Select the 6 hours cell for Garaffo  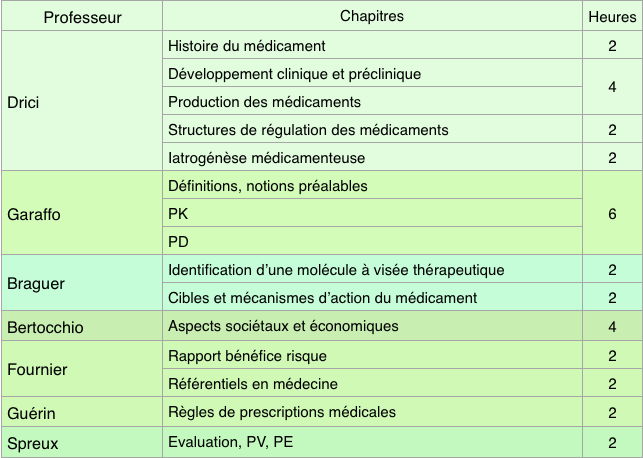[611, 214]
